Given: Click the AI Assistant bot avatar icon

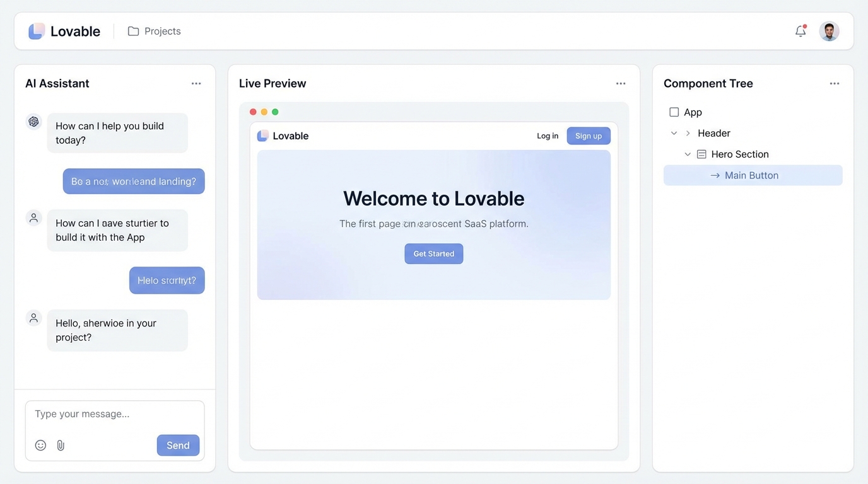Looking at the screenshot, I should click(33, 121).
